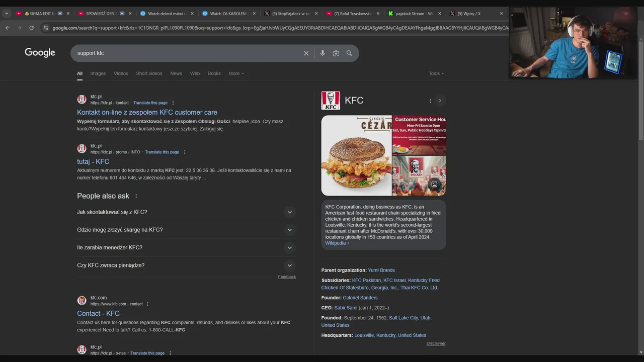This screenshot has height=362, width=644.
Task: Switch to the Books filter tab
Action: pyautogui.click(x=214, y=73)
